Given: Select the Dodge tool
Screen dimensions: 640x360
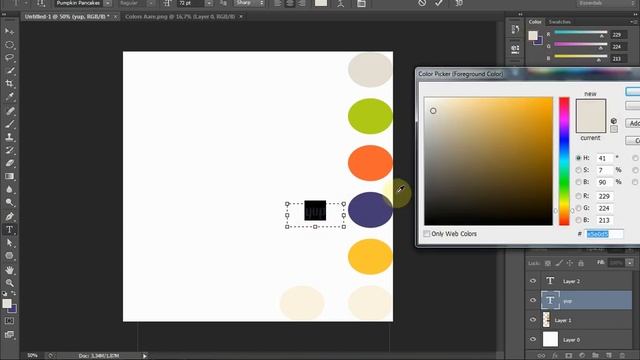Looking at the screenshot, I should (9, 202).
